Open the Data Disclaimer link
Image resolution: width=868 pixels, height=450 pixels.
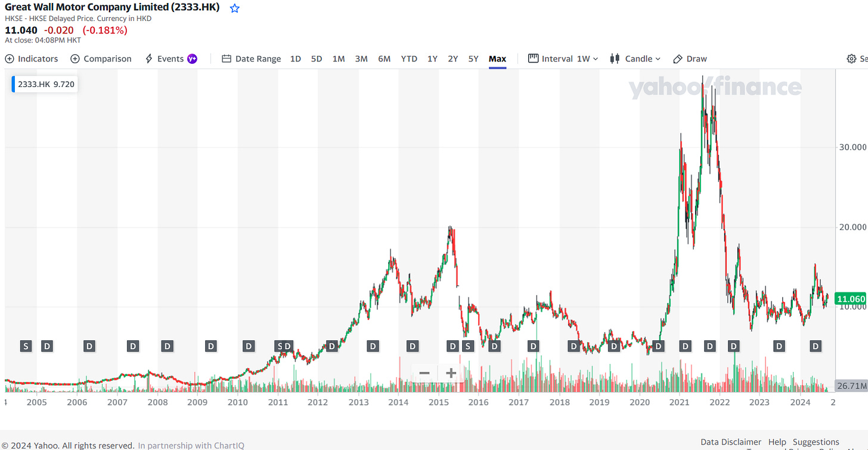(x=731, y=442)
